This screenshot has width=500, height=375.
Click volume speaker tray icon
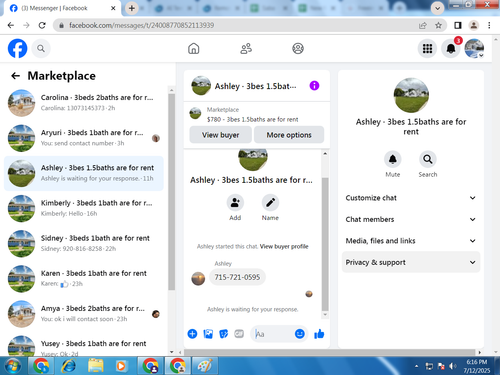pyautogui.click(x=453, y=366)
